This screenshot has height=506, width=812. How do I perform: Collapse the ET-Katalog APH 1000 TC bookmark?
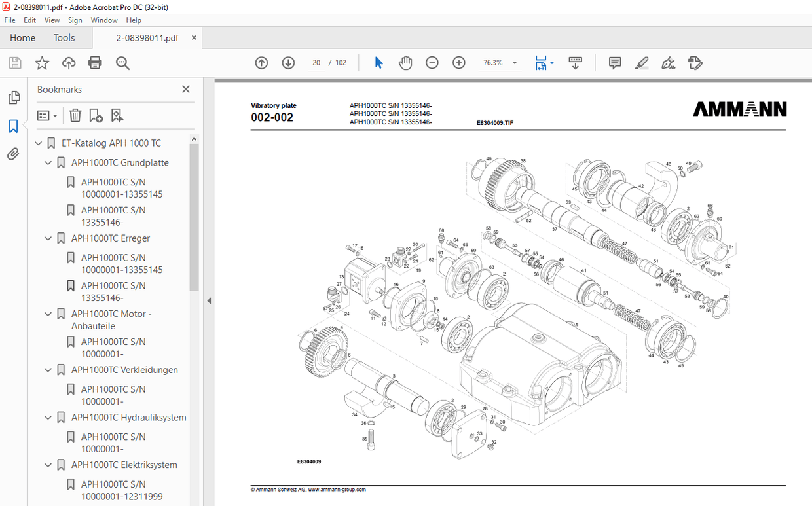tap(37, 143)
